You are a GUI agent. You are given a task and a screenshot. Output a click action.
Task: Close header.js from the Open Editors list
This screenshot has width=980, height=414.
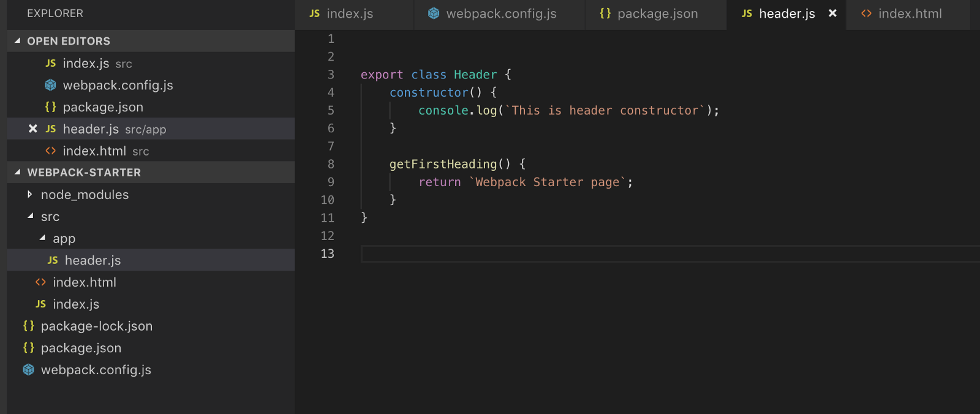tap(33, 129)
